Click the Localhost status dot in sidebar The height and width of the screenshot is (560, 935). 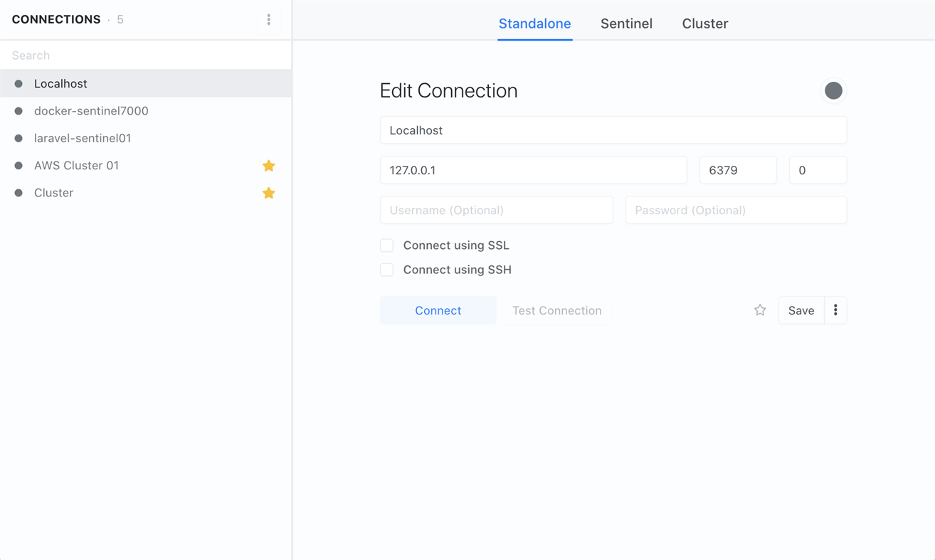pyautogui.click(x=19, y=84)
